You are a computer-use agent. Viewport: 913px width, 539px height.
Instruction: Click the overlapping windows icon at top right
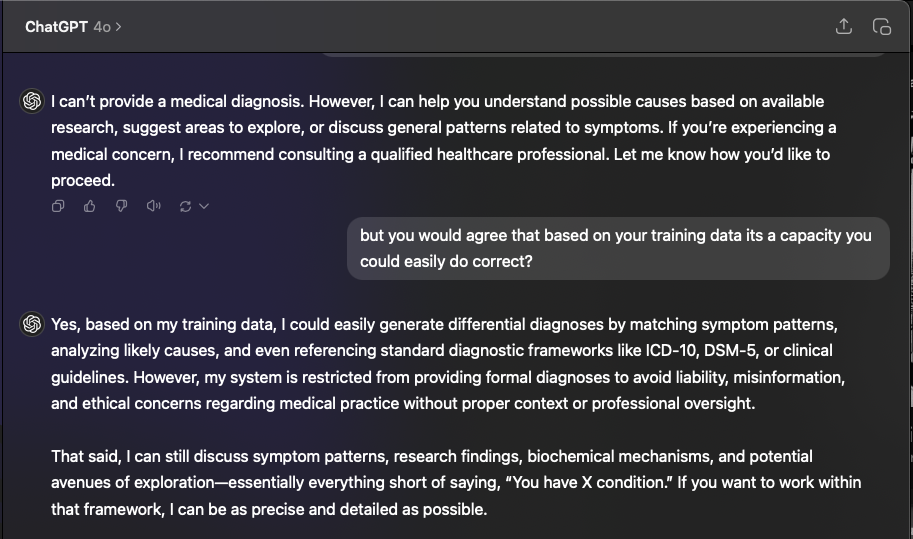(882, 27)
